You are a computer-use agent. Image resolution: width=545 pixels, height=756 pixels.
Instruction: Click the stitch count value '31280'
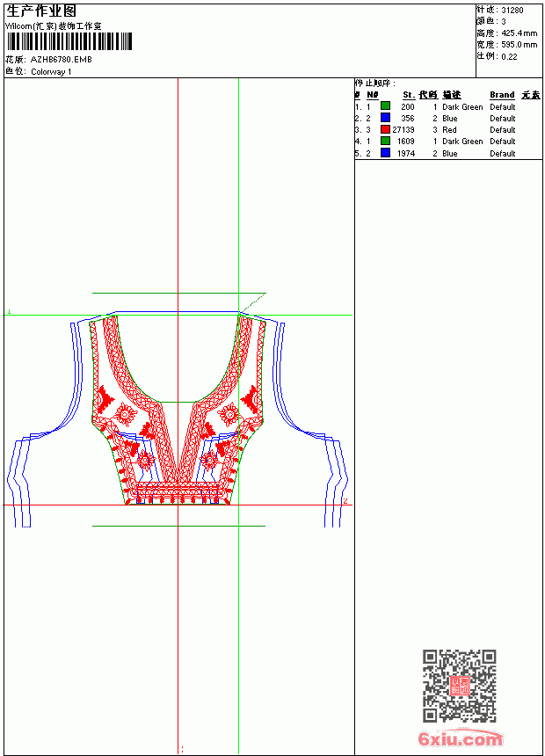tap(512, 11)
